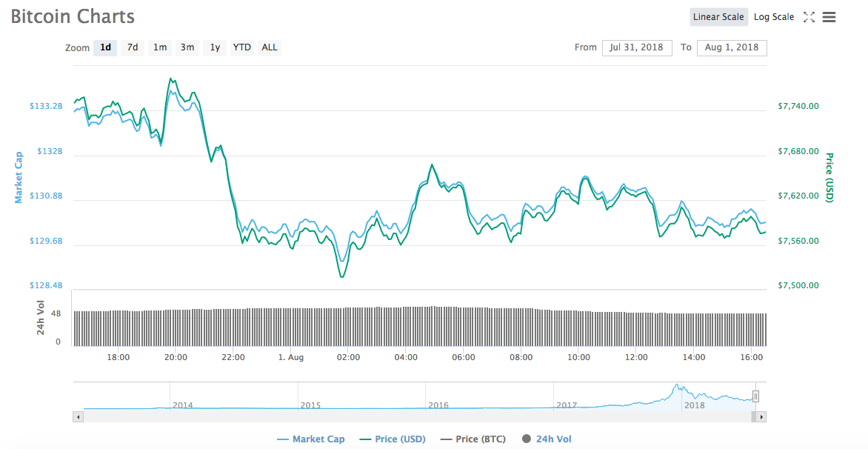868x449 pixels.
Task: Open the chart hamburger menu
Action: [x=829, y=17]
